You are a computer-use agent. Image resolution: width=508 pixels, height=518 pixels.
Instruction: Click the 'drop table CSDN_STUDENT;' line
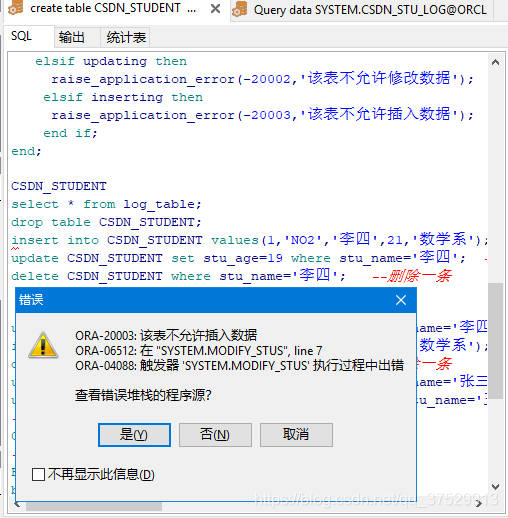[106, 222]
